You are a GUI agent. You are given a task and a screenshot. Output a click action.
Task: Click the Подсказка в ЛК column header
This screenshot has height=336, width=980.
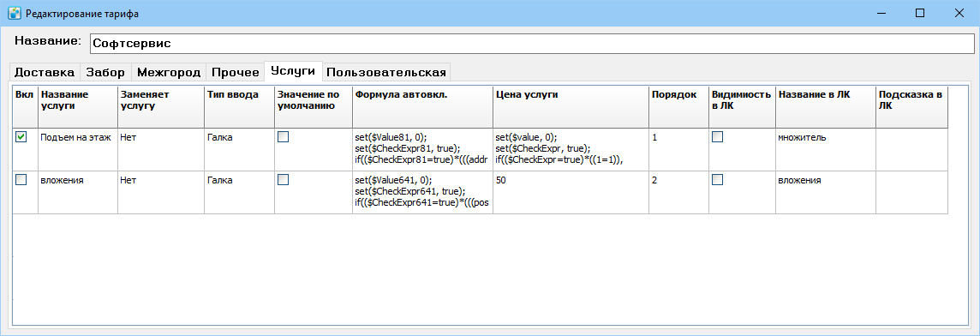pyautogui.click(x=911, y=106)
